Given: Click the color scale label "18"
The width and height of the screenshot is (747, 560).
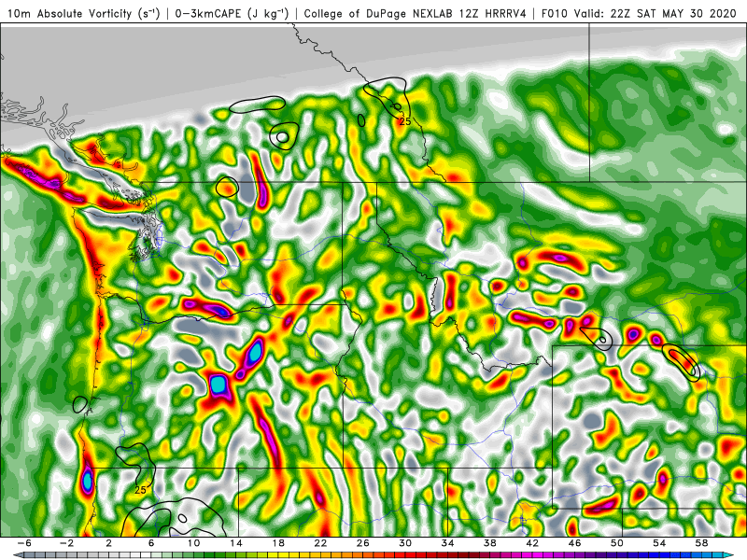Looking at the screenshot, I should [x=278, y=543].
